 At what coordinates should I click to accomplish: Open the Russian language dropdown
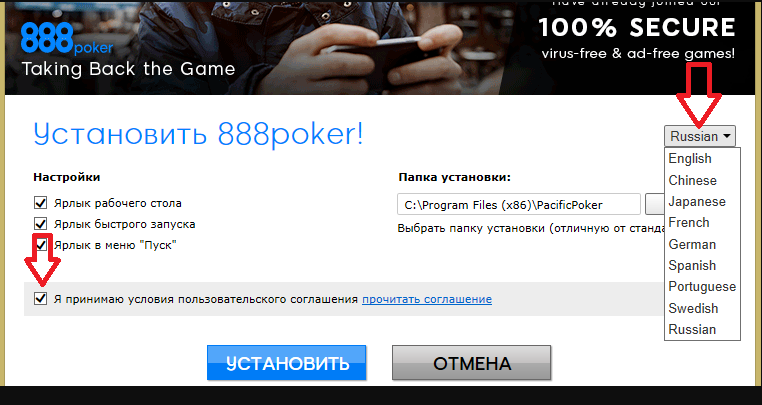pyautogui.click(x=700, y=136)
